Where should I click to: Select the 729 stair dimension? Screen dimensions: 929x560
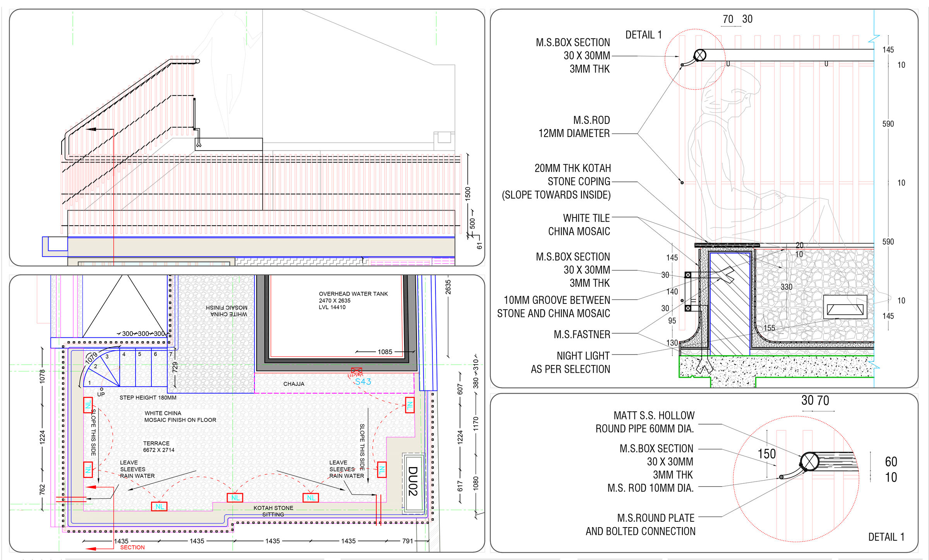[175, 367]
